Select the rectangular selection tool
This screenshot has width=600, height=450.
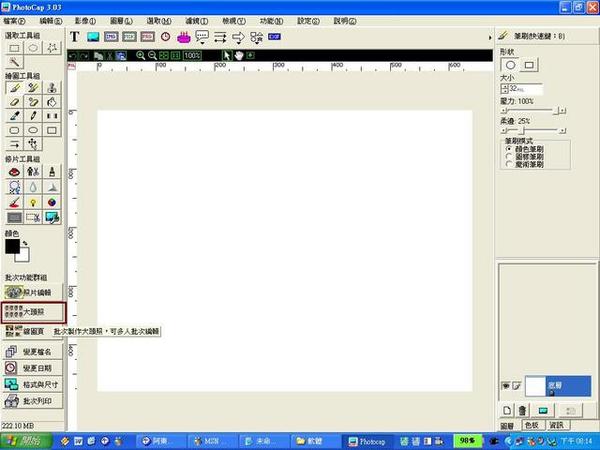[15, 48]
